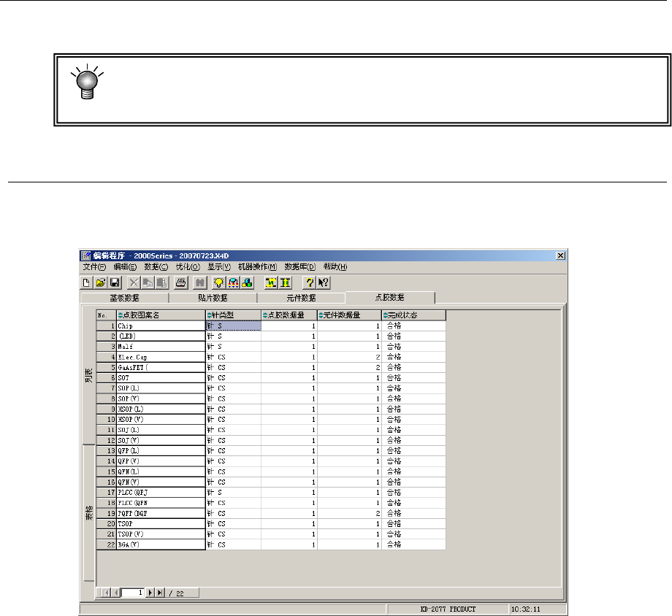Click the yellow vertical-arrows toolbar icon
The image size is (672, 616).
click(x=285, y=282)
